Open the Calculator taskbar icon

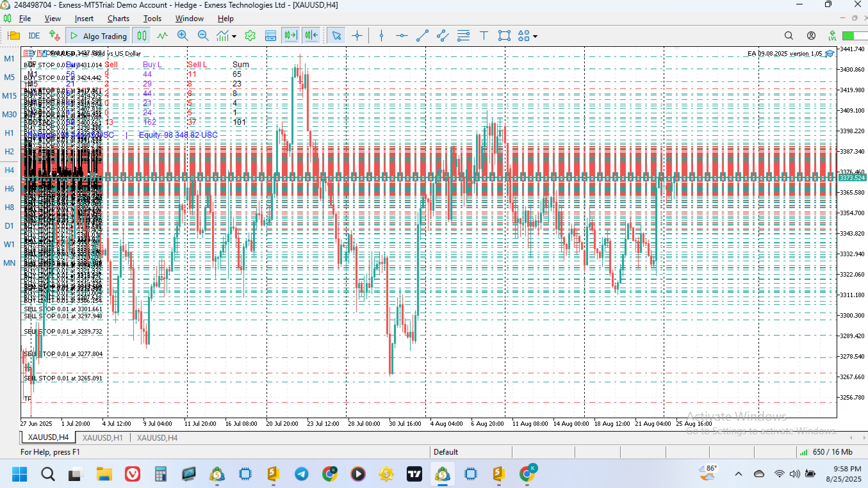click(x=160, y=474)
